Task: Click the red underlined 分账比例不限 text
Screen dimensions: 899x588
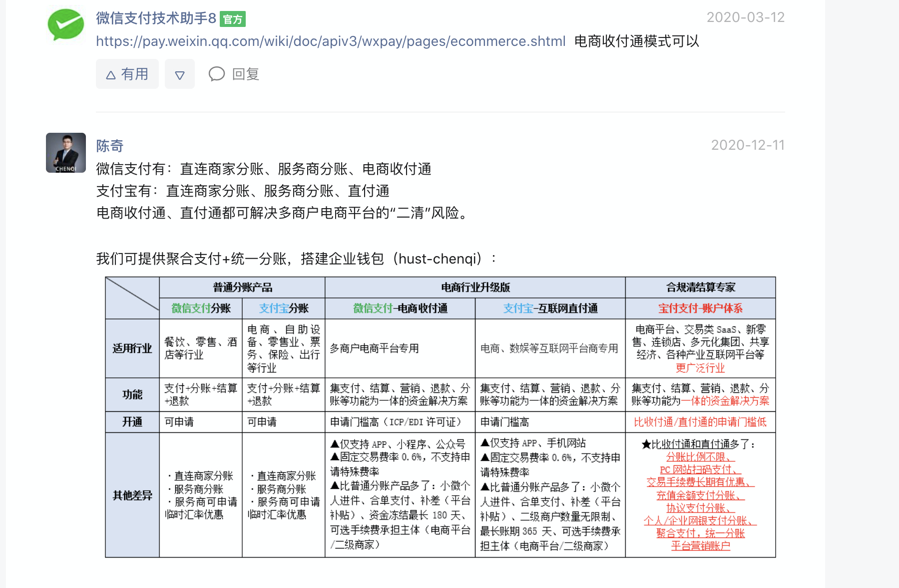Action: point(700,457)
